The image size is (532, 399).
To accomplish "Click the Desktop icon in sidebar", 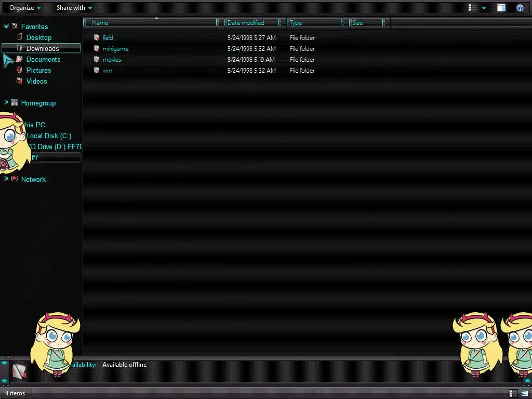I will [x=20, y=37].
